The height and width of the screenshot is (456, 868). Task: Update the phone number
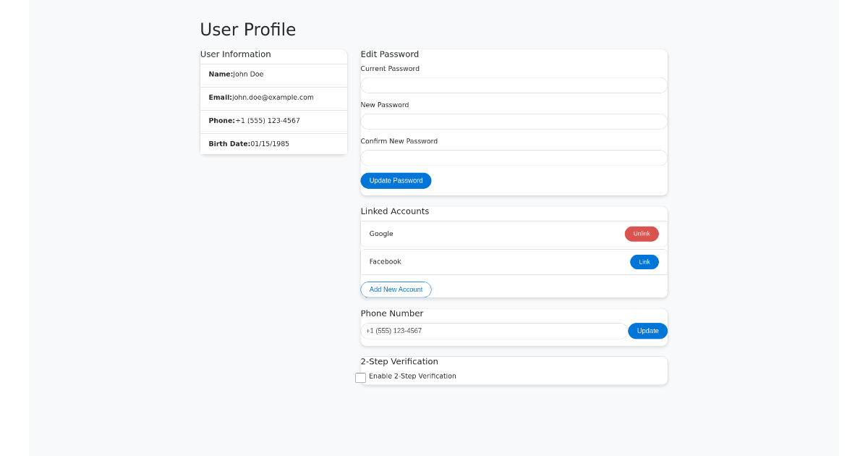pos(647,331)
